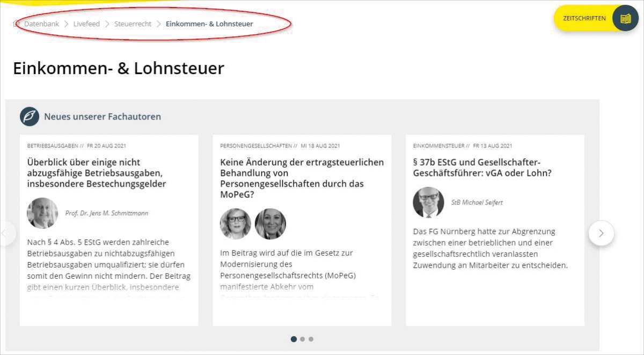
Task: Click the feather icon beside Fachautoren heading
Action: pos(30,116)
